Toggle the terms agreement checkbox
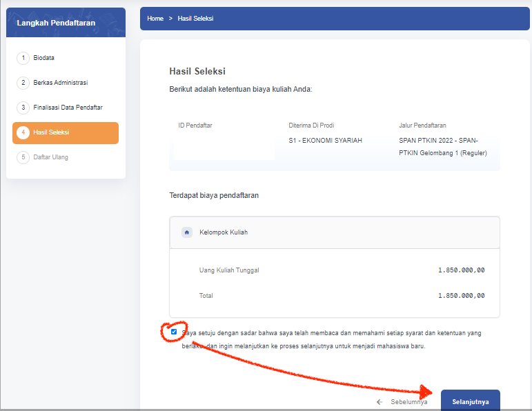The width and height of the screenshot is (532, 411). [174, 332]
